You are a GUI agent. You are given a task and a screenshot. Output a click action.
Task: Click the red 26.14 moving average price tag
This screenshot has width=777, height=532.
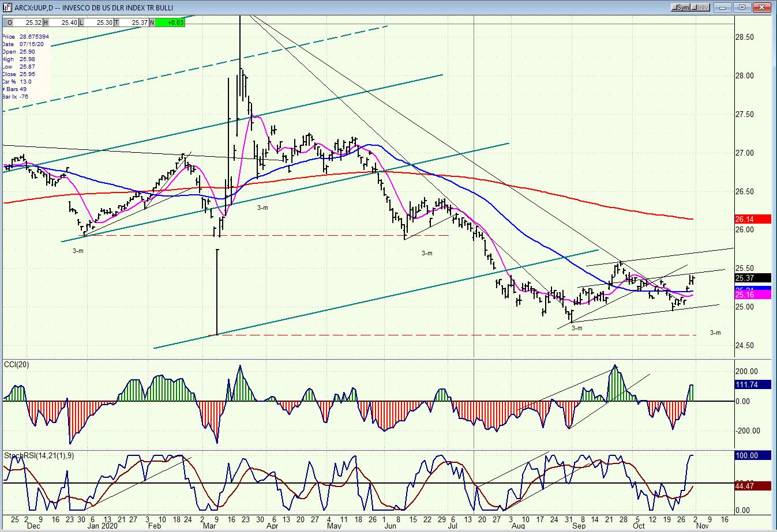point(753,219)
